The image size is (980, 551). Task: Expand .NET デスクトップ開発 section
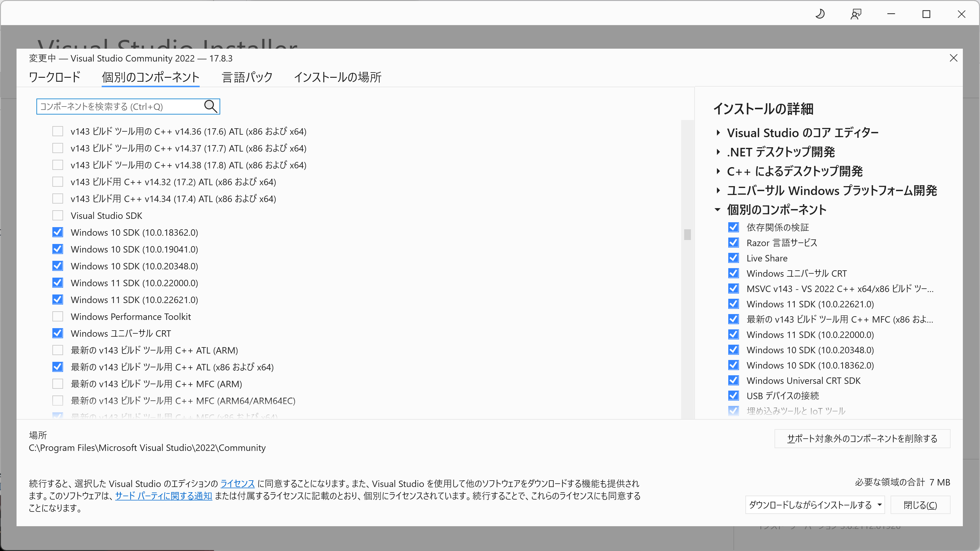click(x=718, y=152)
